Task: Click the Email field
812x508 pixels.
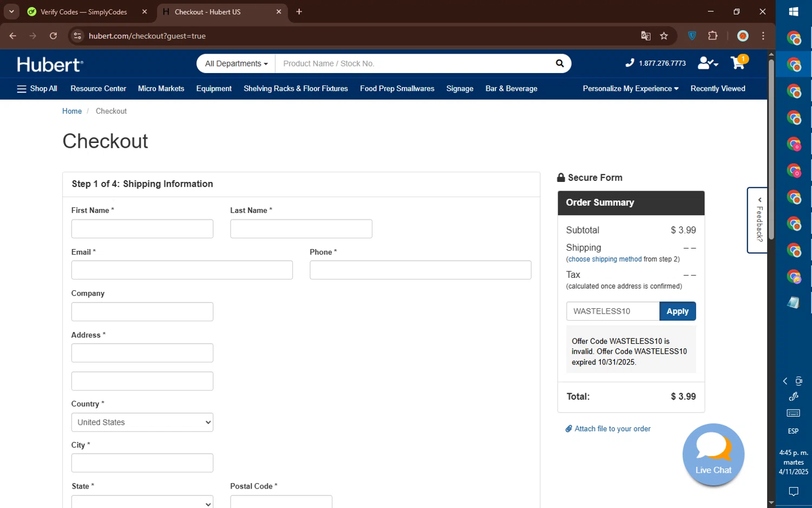Action: pyautogui.click(x=182, y=270)
